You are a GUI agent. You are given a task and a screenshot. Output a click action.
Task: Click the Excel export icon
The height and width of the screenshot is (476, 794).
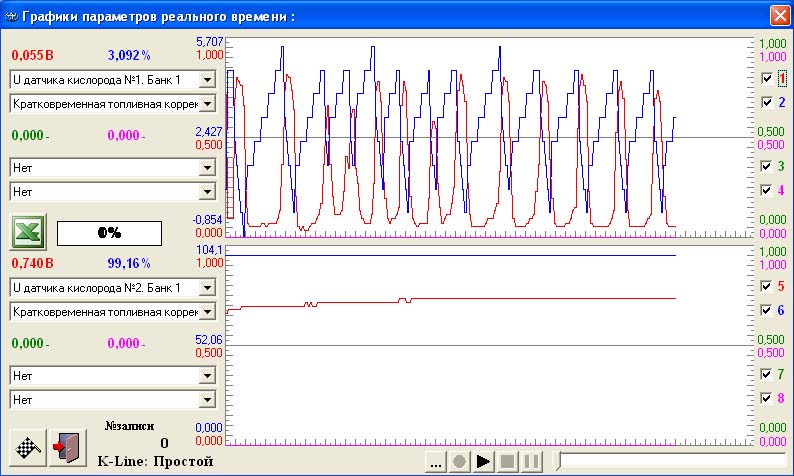pyautogui.click(x=28, y=232)
